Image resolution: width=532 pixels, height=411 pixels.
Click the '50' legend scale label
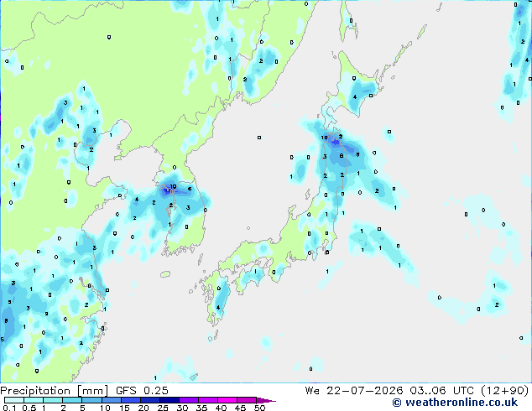pos(259,408)
